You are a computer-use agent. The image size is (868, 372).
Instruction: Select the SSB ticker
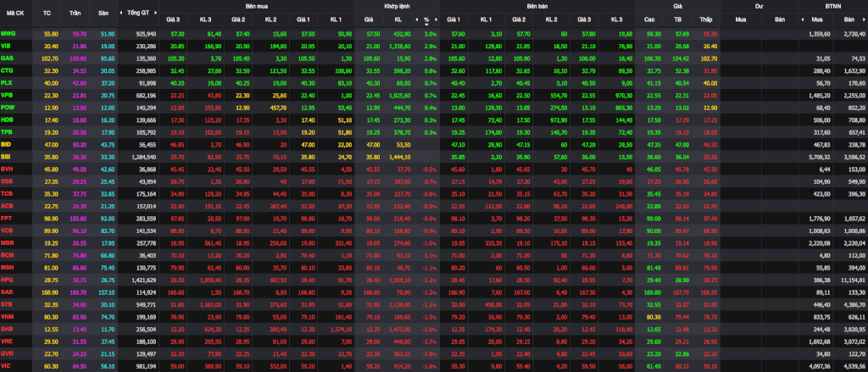[x=7, y=181]
